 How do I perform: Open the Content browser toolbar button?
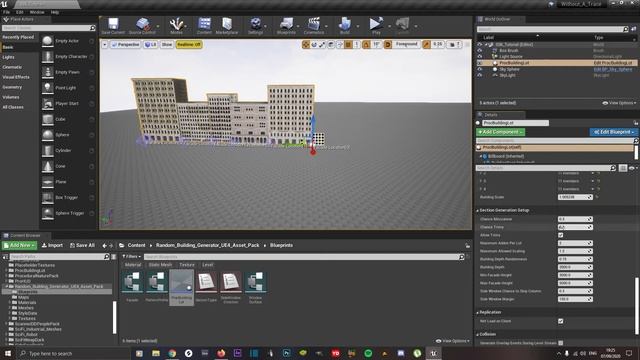point(204,26)
